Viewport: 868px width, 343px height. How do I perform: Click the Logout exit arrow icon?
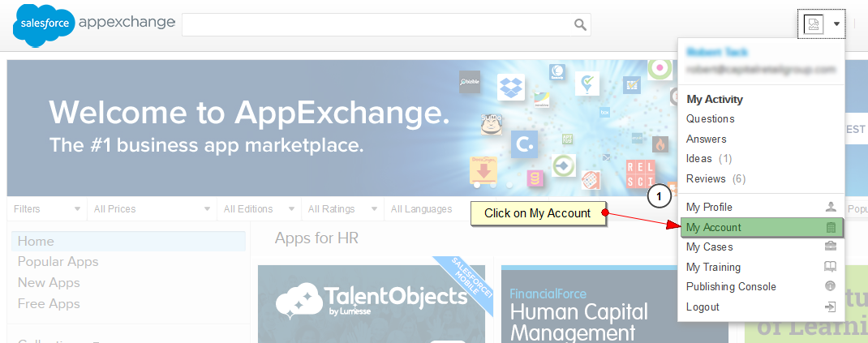(831, 307)
